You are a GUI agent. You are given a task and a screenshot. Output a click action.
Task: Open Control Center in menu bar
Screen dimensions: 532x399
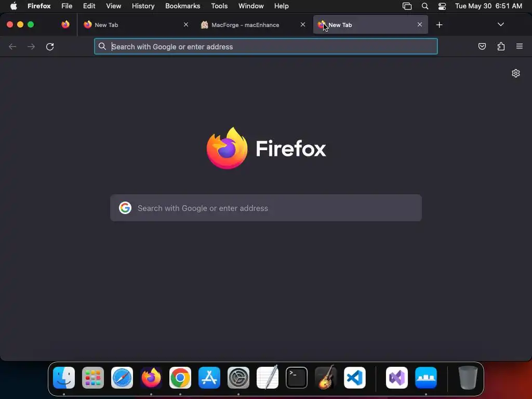click(x=442, y=6)
